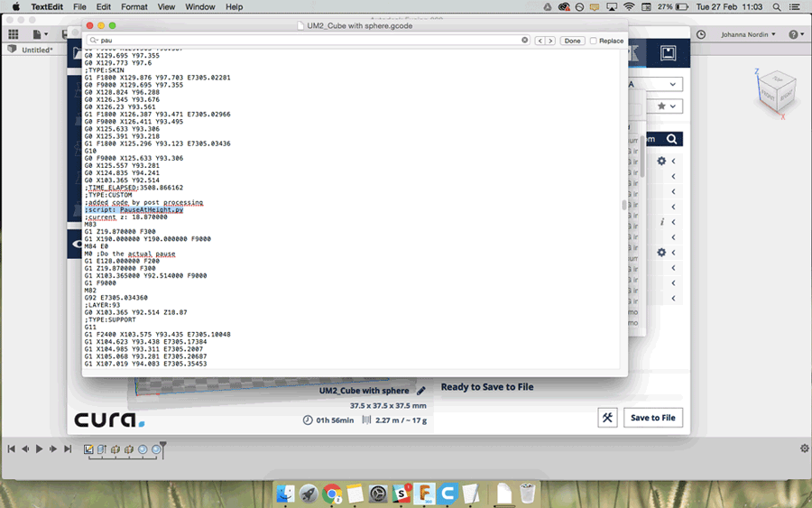Open Notification Center in the menu bar
Viewport: 812px width, 508px height.
click(x=794, y=6)
